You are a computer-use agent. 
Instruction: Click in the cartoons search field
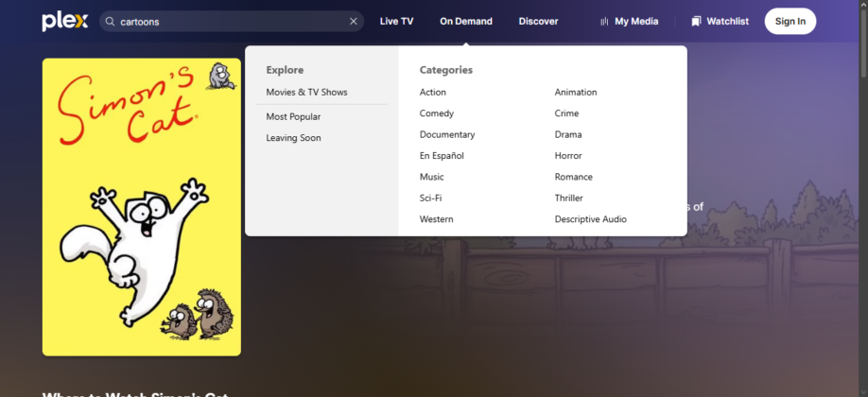click(232, 22)
